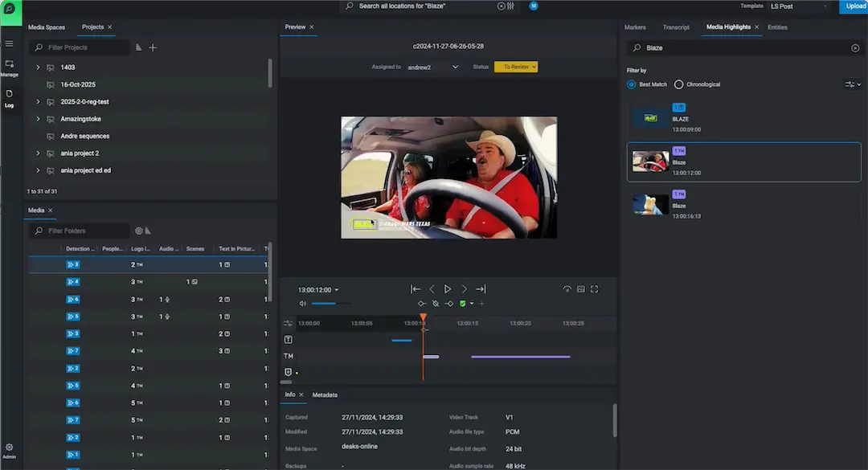Adjust the preview volume slider
This screenshot has height=470, width=868.
(330, 304)
